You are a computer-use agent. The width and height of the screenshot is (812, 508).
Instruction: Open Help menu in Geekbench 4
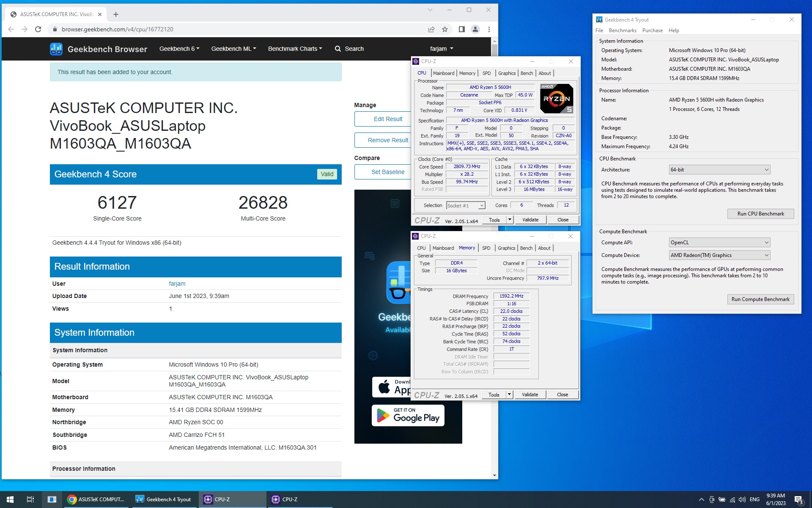[x=674, y=30]
